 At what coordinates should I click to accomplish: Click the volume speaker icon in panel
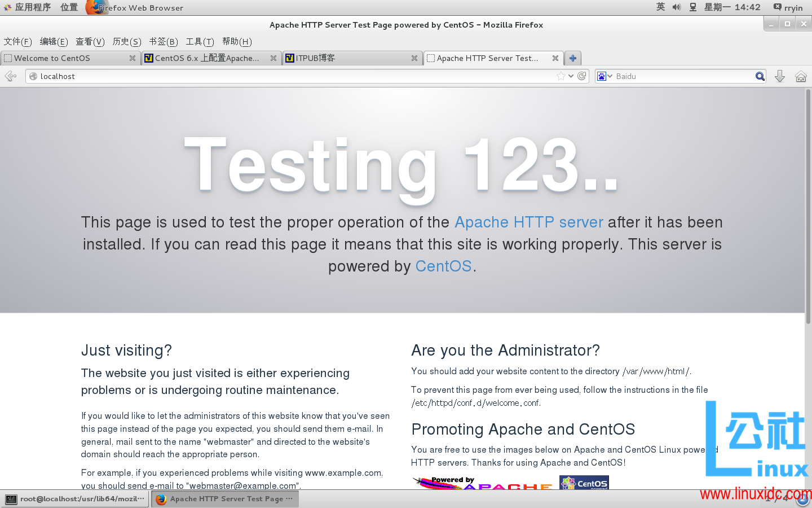click(677, 7)
